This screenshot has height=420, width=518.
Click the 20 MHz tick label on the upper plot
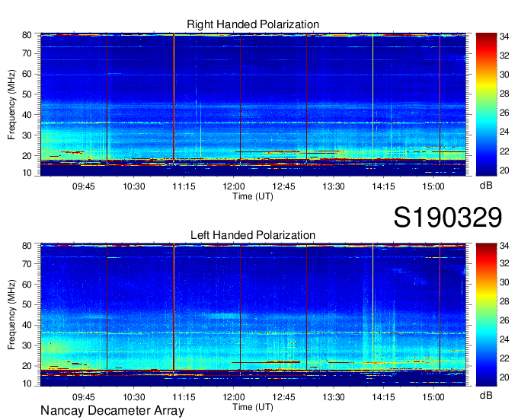tap(27, 156)
